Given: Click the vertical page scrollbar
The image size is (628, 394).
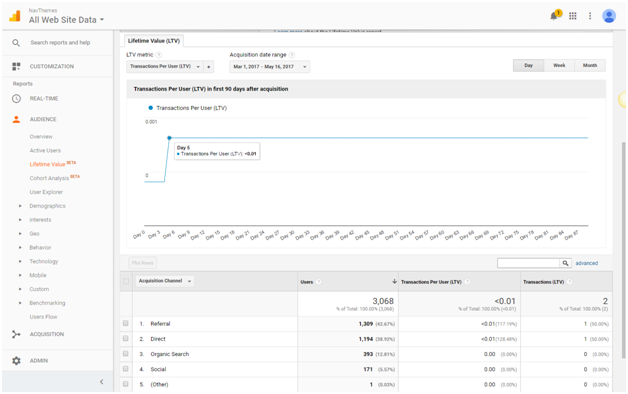Looking at the screenshot, I should (623, 250).
